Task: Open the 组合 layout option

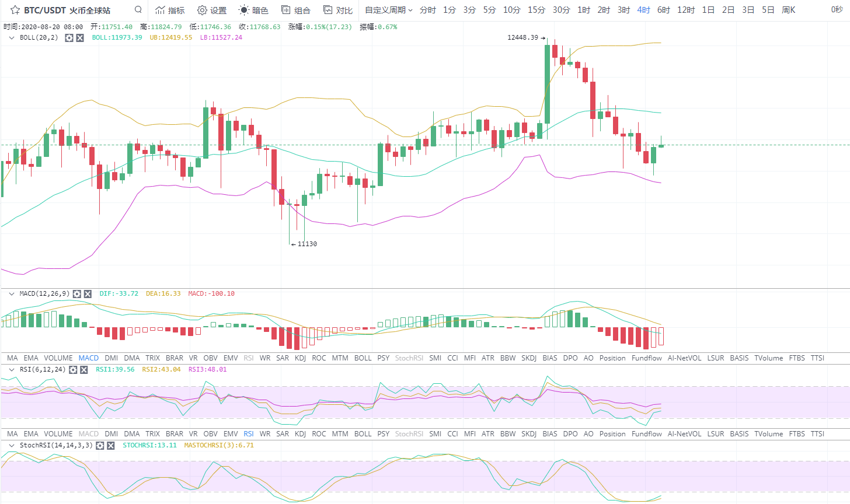Action: (x=296, y=10)
